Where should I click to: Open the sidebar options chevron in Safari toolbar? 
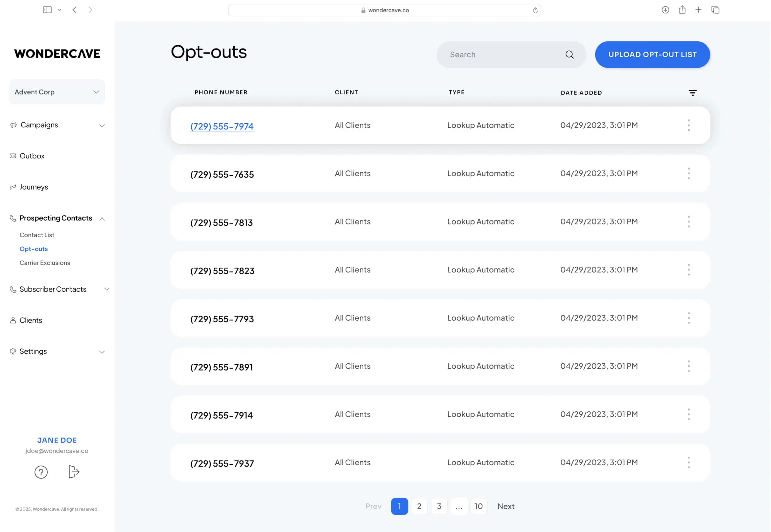point(59,10)
